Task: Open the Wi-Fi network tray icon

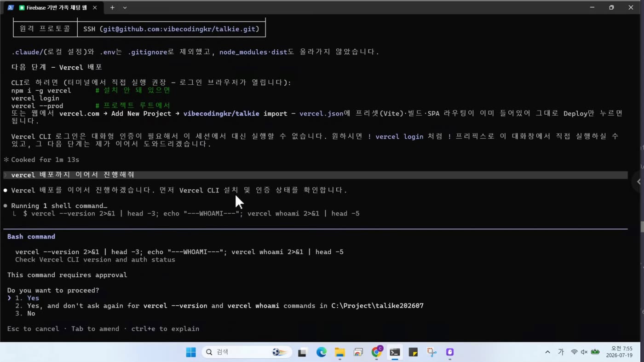Action: [574, 352]
